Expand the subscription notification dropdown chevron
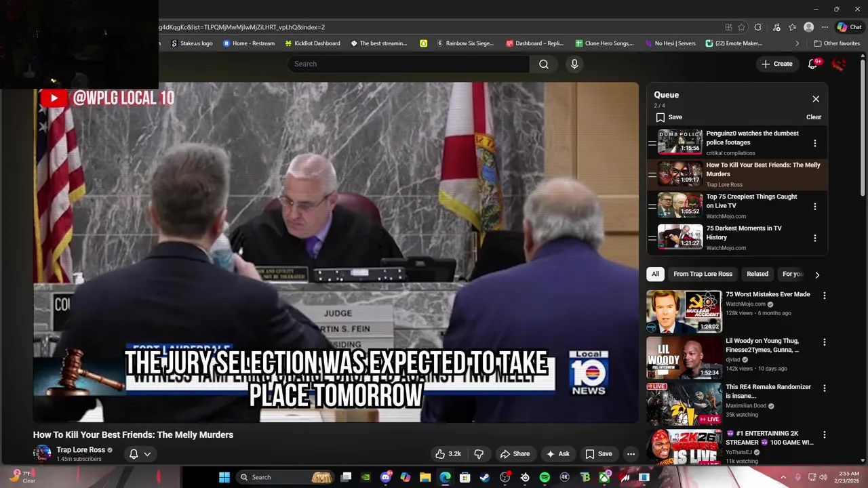The height and width of the screenshot is (488, 868). 147,454
